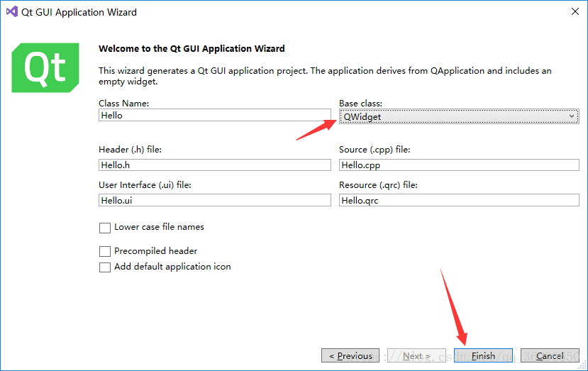Click the Class Name label
This screenshot has height=371, width=588.
click(x=123, y=103)
